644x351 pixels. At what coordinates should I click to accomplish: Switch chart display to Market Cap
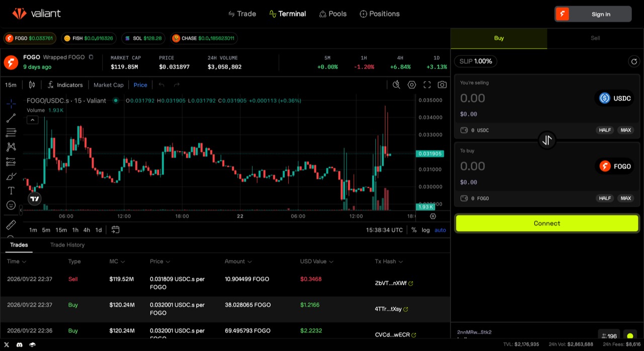click(x=108, y=85)
